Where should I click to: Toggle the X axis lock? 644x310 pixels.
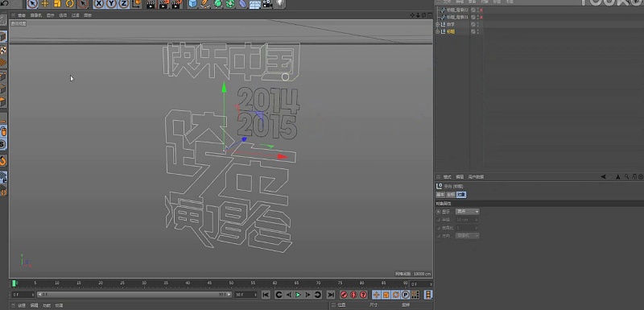(98, 4)
